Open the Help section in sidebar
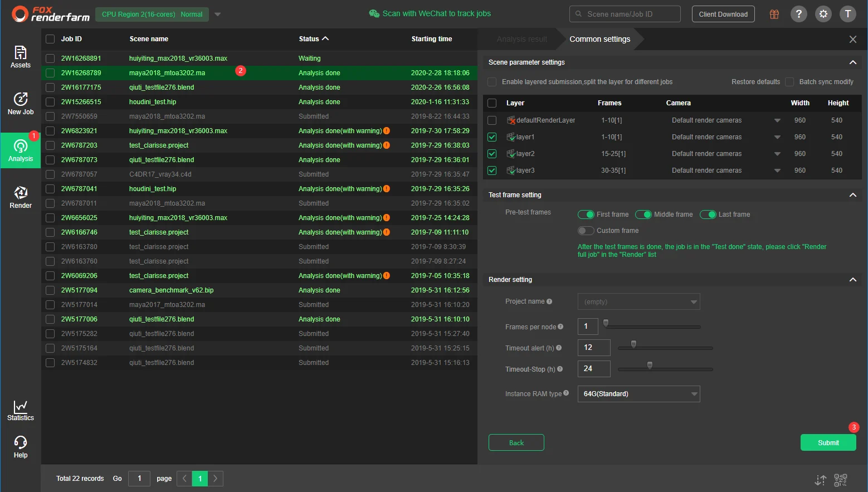The image size is (868, 492). [21, 447]
